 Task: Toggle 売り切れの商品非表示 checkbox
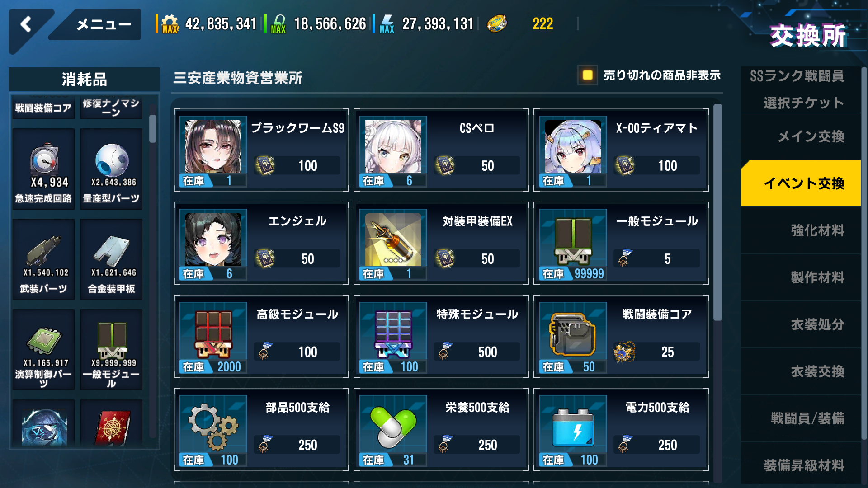point(587,75)
